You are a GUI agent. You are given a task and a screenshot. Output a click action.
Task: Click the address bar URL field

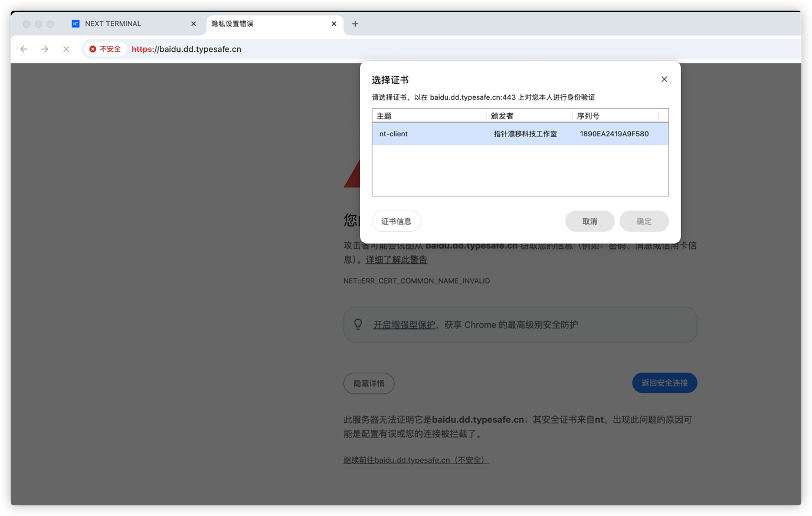[413, 49]
